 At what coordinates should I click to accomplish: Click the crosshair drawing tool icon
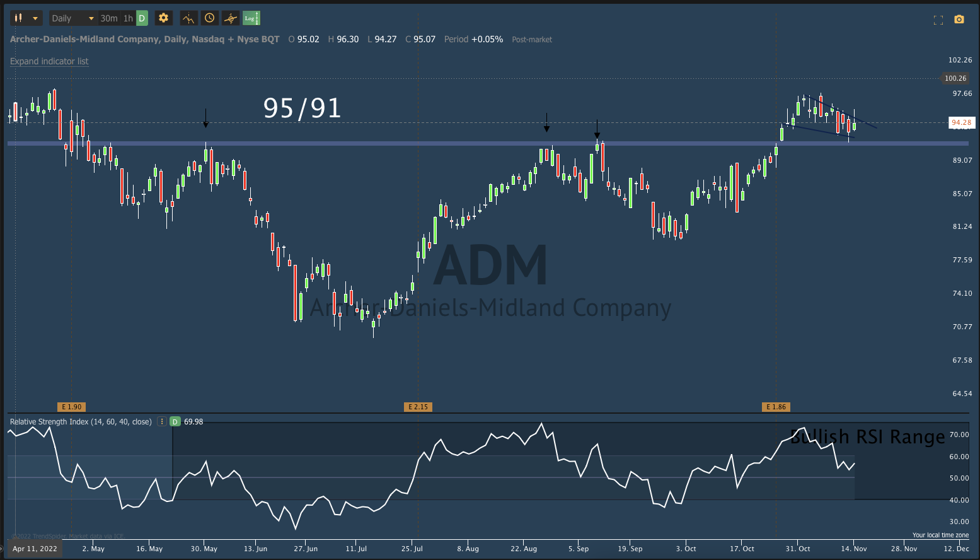[x=230, y=18]
